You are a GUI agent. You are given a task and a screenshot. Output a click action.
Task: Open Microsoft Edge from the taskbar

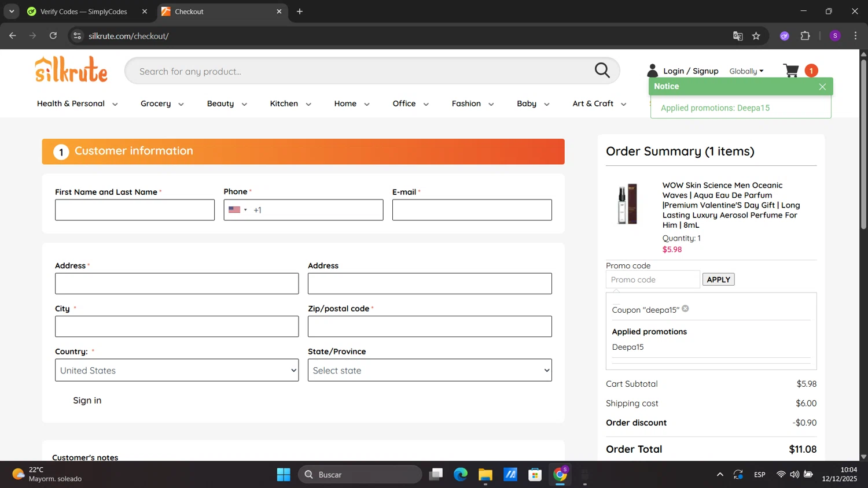(461, 475)
